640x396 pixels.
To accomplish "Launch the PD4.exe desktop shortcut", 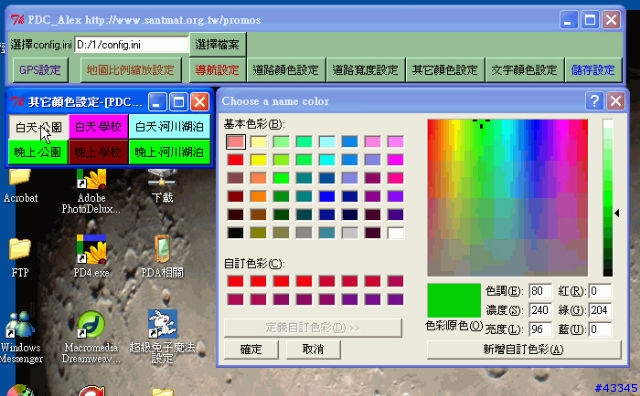I will click(91, 256).
